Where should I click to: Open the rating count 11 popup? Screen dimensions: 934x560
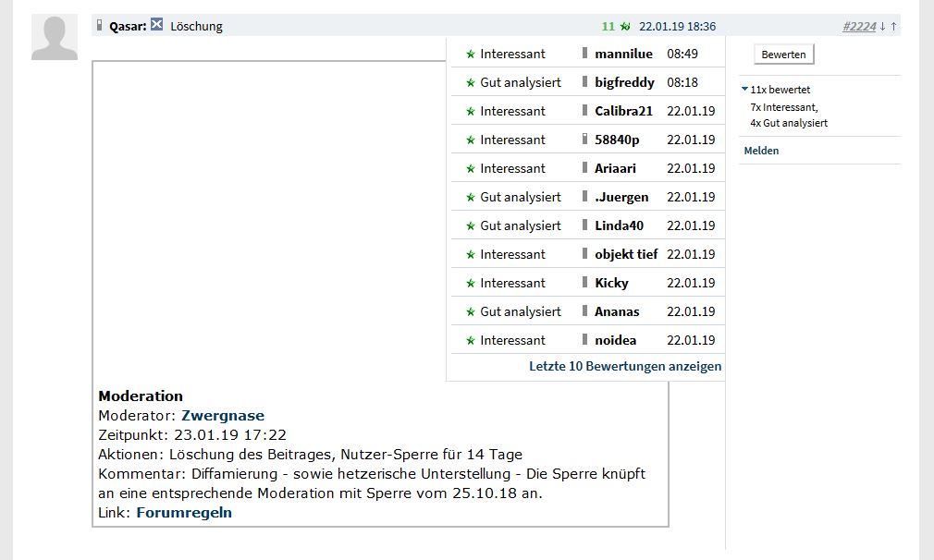coord(608,27)
